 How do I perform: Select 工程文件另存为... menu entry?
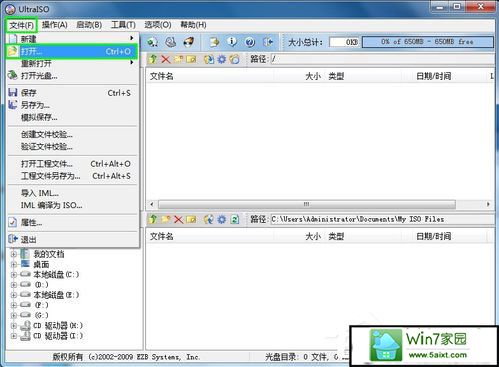click(72, 176)
